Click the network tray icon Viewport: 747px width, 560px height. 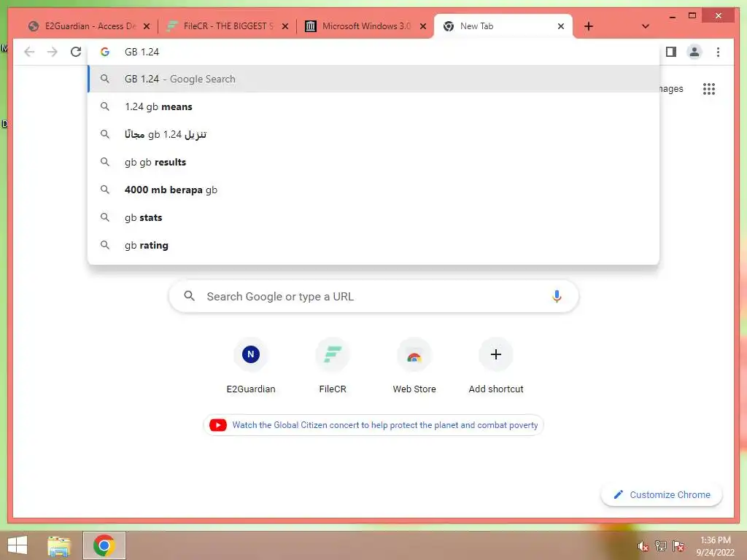point(661,545)
